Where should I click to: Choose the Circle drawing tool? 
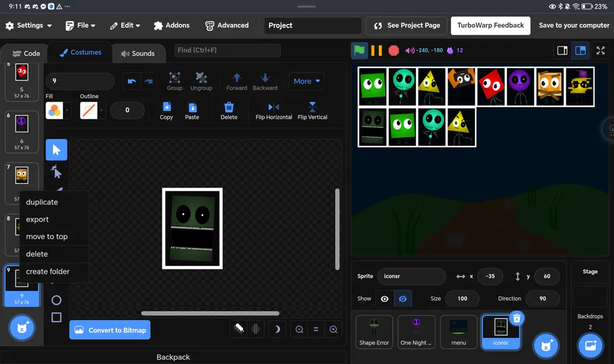57,300
